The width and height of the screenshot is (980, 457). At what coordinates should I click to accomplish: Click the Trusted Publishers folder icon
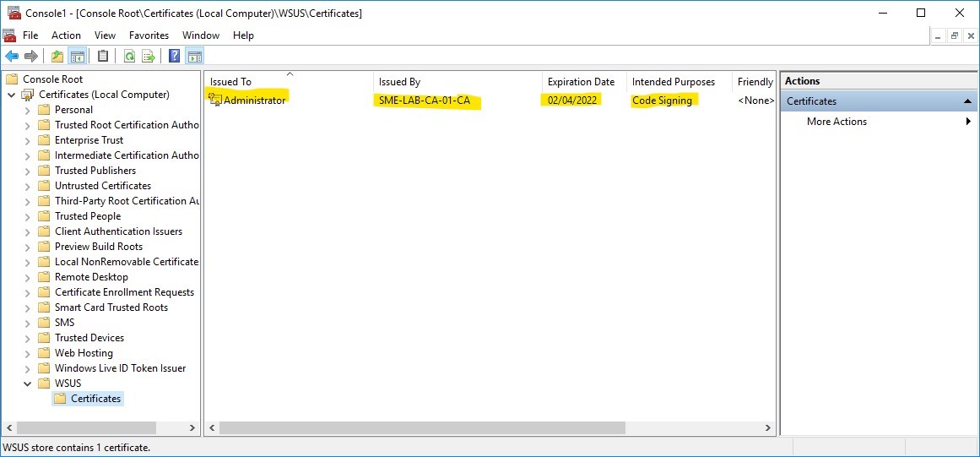[44, 171]
